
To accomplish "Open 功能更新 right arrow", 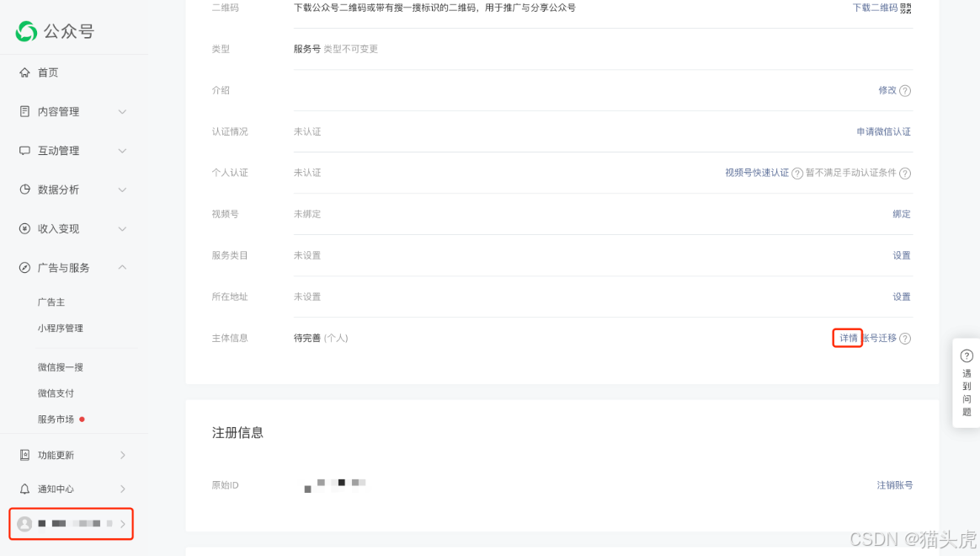I will pyautogui.click(x=123, y=455).
